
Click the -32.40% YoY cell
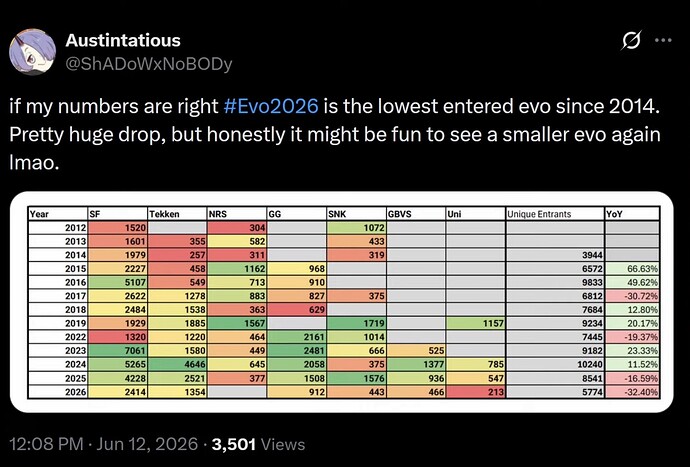pyautogui.click(x=632, y=392)
